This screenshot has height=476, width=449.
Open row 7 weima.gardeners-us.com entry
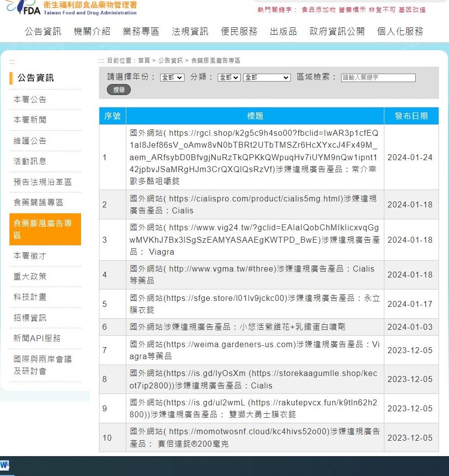point(255,350)
